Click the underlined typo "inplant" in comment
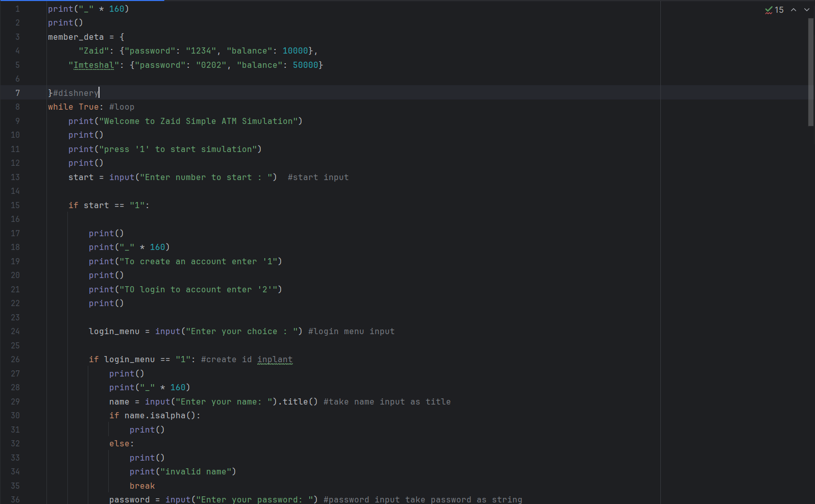Viewport: 815px width, 504px height. 275,360
